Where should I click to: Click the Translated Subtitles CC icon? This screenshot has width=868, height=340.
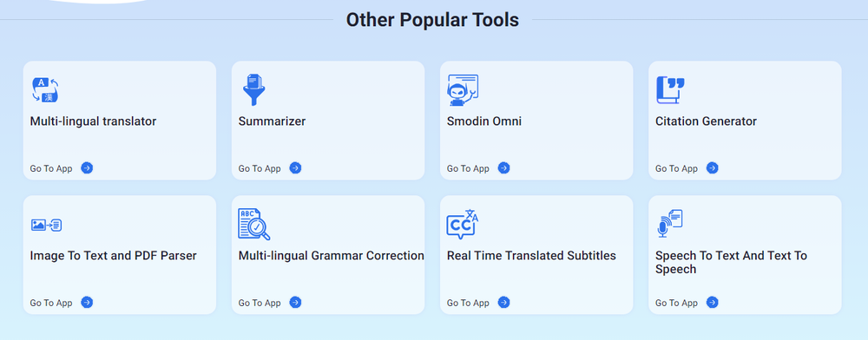[463, 225]
